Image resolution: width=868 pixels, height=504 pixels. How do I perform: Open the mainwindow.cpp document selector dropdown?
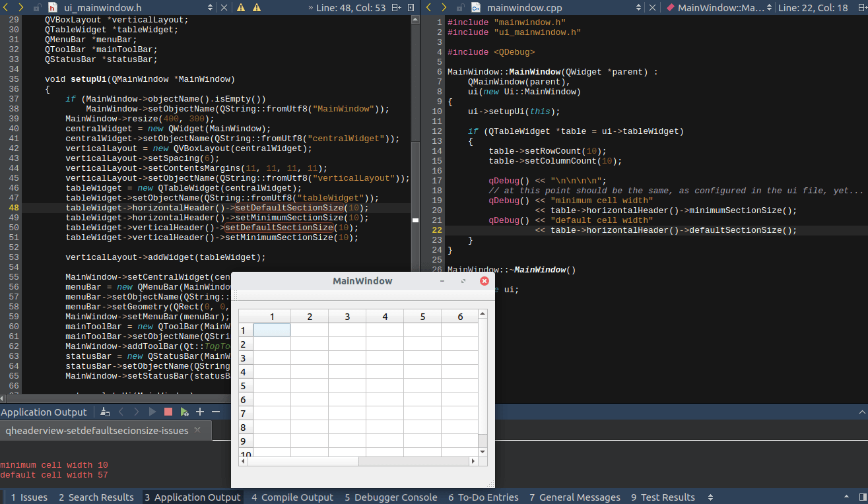[639, 7]
